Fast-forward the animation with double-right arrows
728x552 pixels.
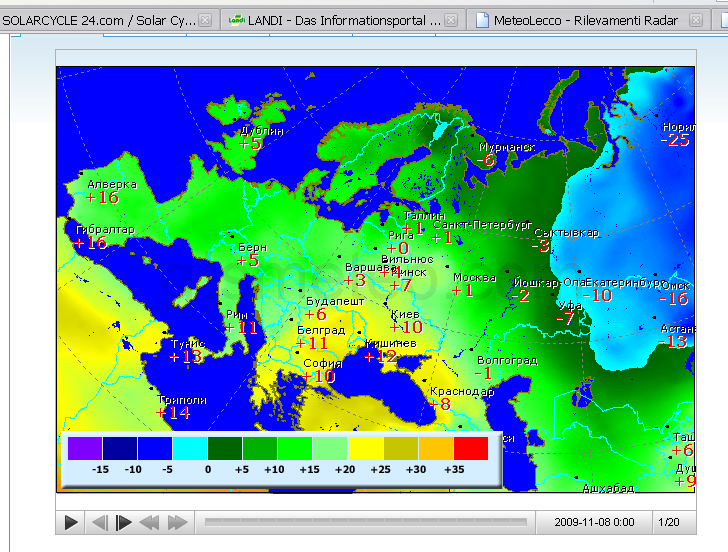[177, 522]
